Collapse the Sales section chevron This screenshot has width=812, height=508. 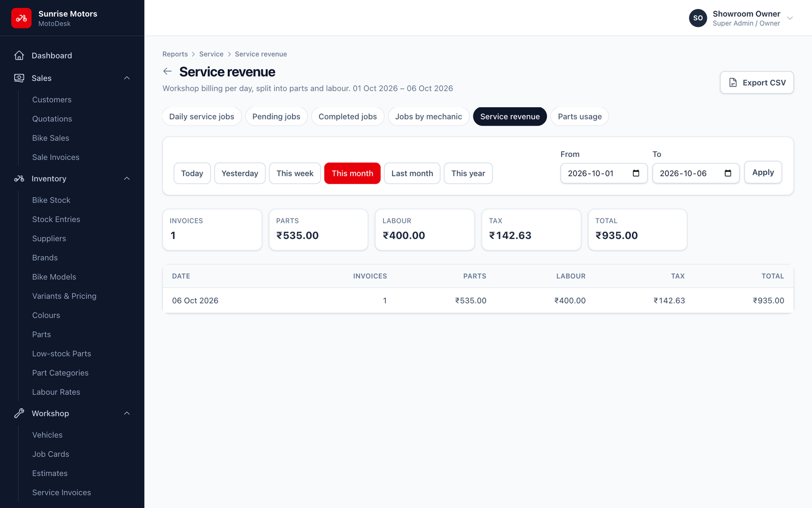point(127,78)
